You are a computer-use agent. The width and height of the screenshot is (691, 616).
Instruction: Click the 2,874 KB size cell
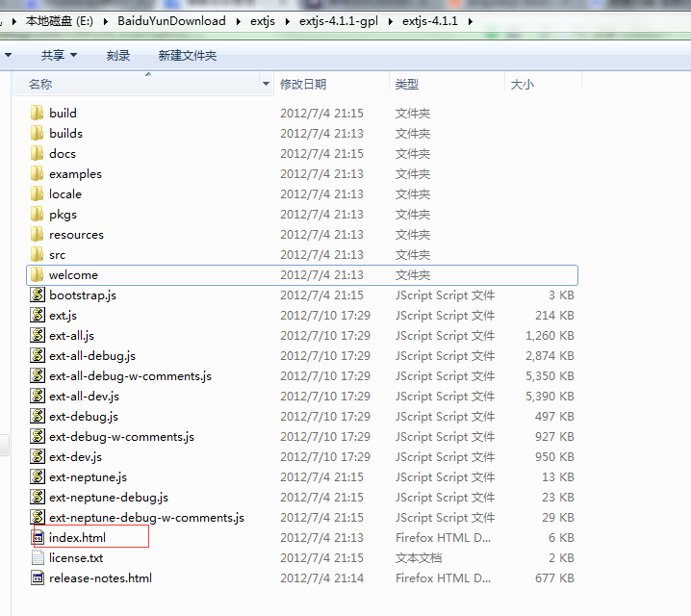pyautogui.click(x=550, y=355)
